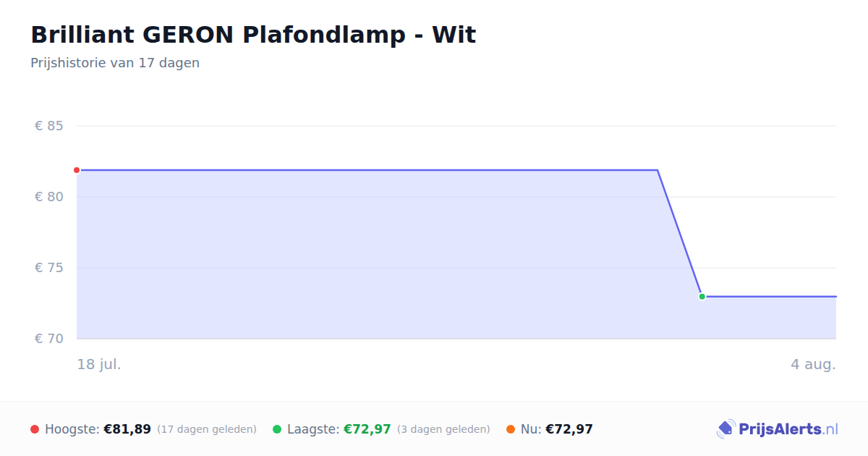Click the PrijsAlerts price tag logo icon
This screenshot has height=456, width=868.
click(726, 429)
